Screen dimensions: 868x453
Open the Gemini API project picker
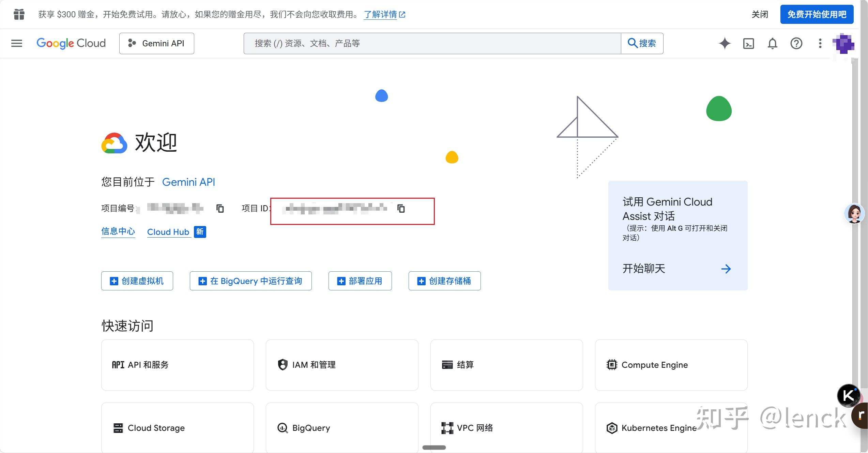click(157, 43)
